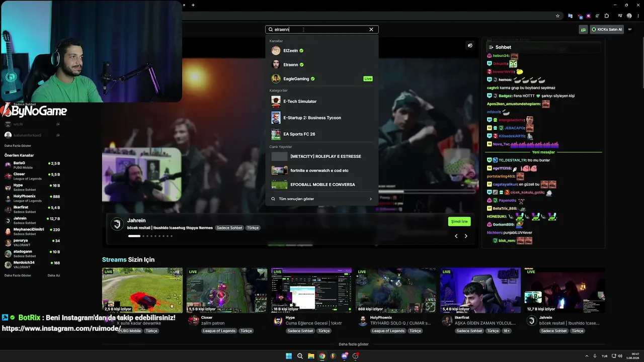
Task: Open the [METACITY] ROLEPLAY E ESTRESSE stream
Action: (x=322, y=156)
